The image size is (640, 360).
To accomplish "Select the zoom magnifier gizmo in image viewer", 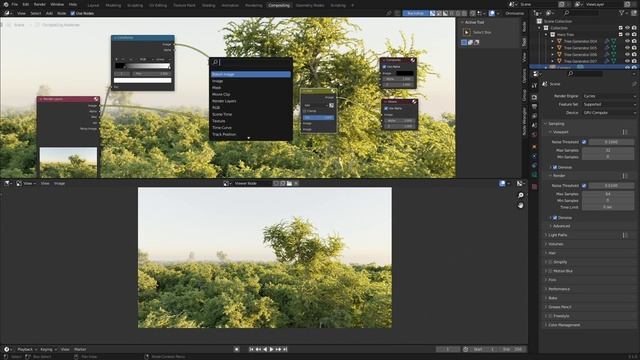I will [520, 196].
